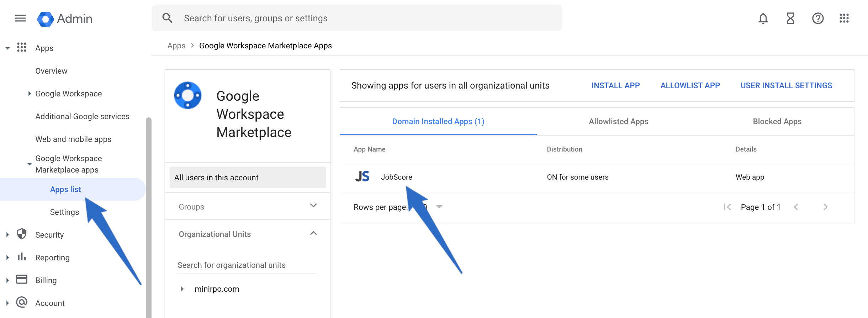This screenshot has height=318, width=868.
Task: Click 'ON for some users' cell
Action: tap(578, 177)
